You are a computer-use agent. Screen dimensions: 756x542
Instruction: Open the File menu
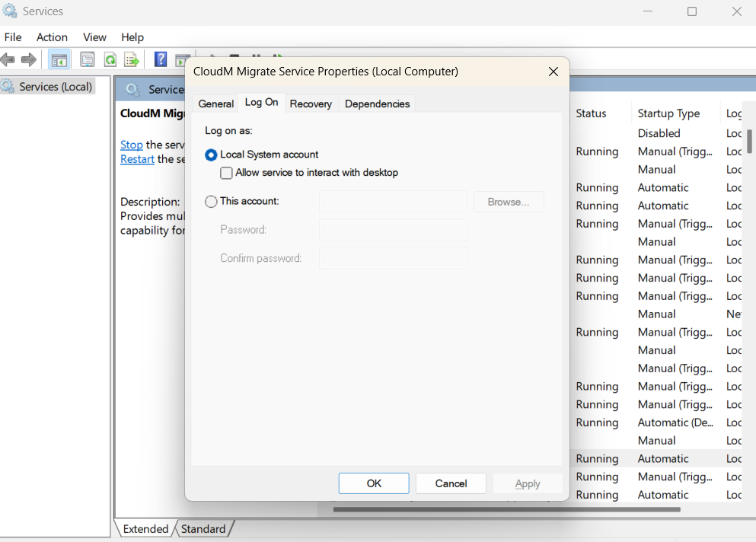[13, 37]
